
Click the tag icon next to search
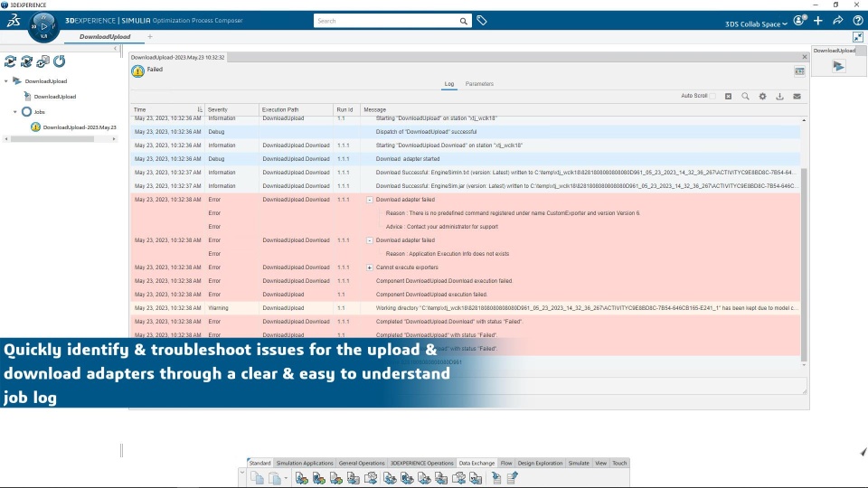tap(482, 21)
